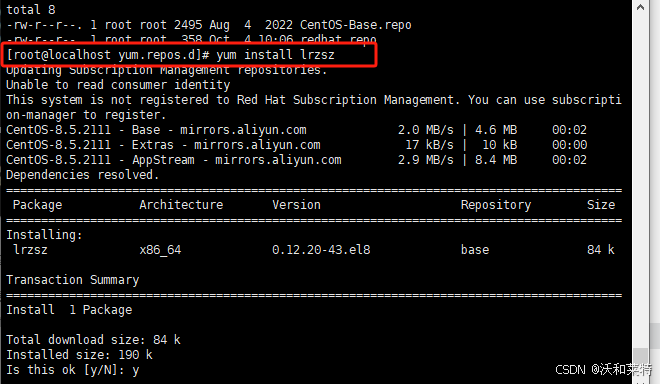Click the '[root@localhost yum.repos.d]#' prompt
660x384 pixels.
coord(108,55)
